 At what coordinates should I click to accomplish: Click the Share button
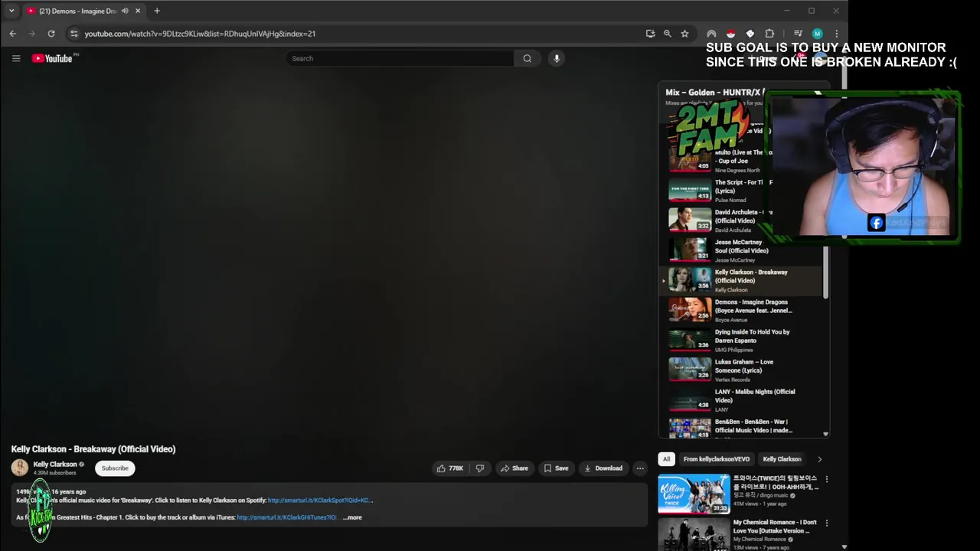tap(514, 468)
